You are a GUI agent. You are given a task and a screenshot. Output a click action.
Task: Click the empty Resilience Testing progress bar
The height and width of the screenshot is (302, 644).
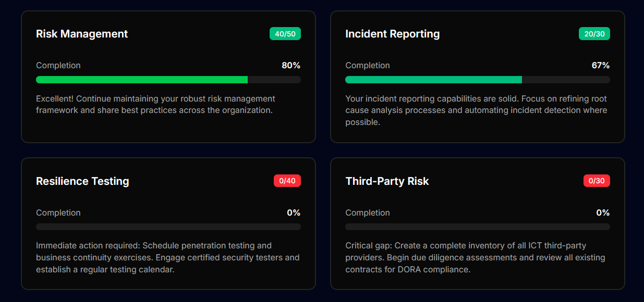168,227
